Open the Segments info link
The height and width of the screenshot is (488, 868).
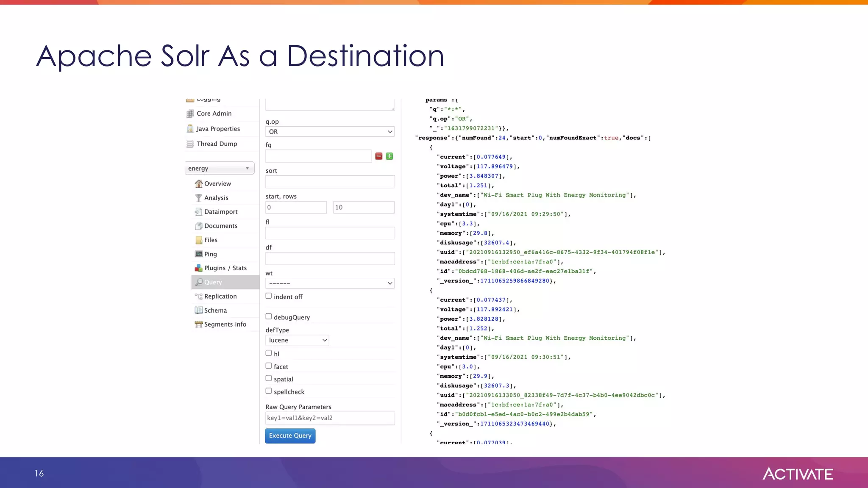tap(225, 324)
